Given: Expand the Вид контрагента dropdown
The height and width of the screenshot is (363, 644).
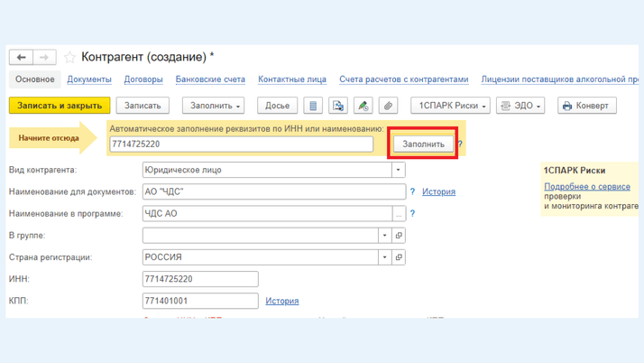Looking at the screenshot, I should point(398,170).
